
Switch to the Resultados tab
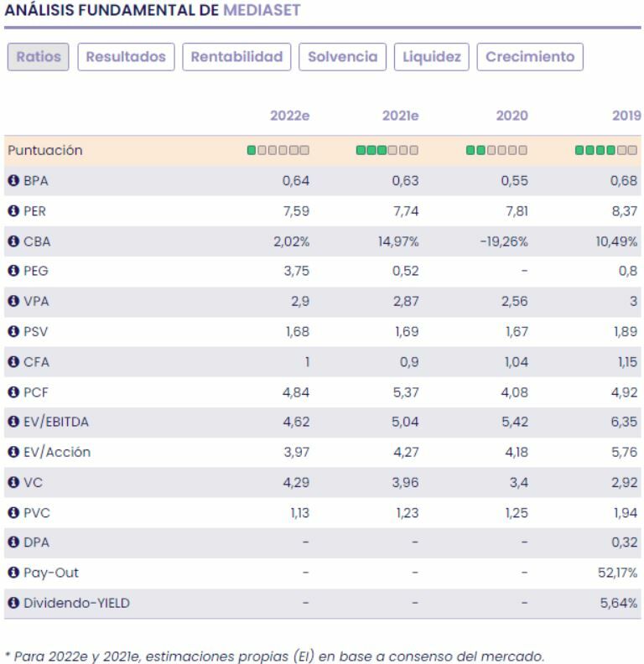126,57
